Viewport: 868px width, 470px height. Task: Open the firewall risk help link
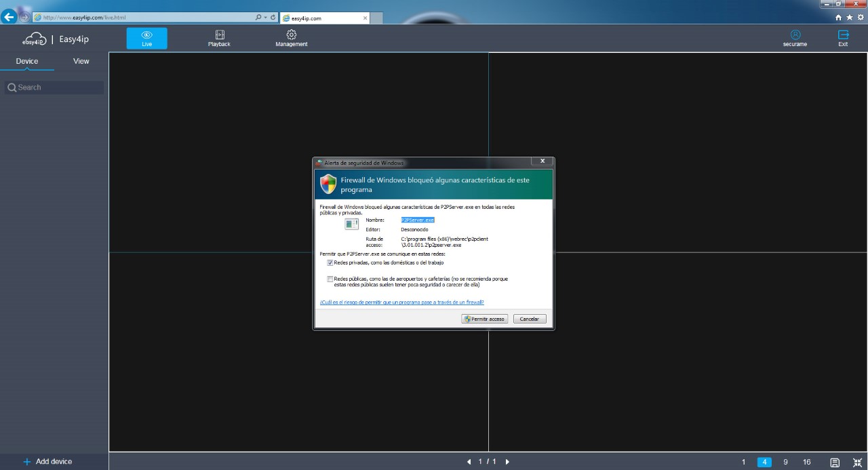[401, 302]
